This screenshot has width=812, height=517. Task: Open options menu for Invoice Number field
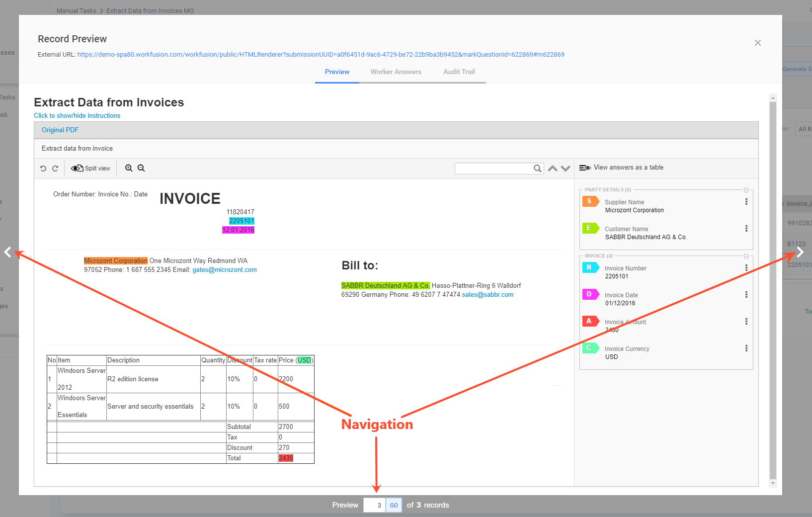click(x=746, y=268)
